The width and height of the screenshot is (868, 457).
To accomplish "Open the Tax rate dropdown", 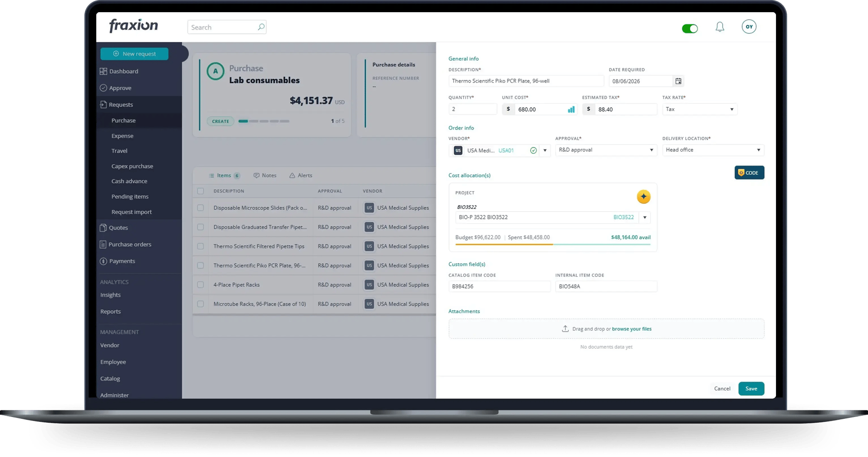I will tap(700, 109).
